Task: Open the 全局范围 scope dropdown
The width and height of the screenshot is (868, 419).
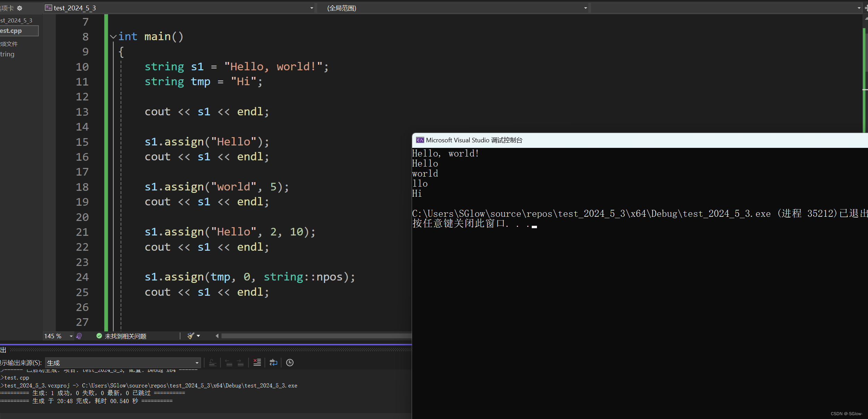Action: click(x=585, y=8)
